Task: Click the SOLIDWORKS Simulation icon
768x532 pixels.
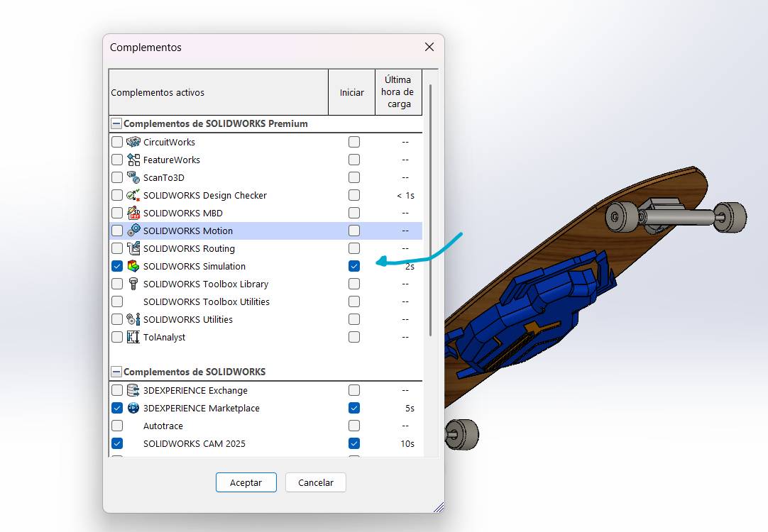Action: pos(133,266)
